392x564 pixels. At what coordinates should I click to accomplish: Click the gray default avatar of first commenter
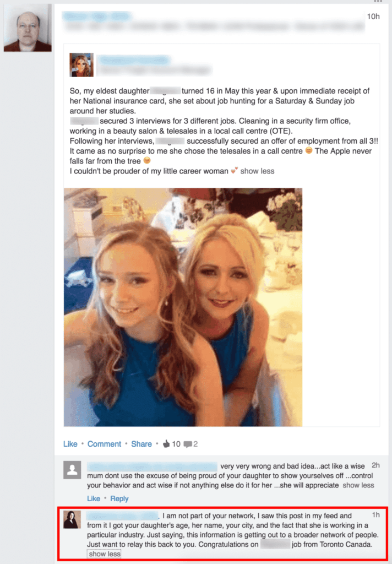tap(72, 470)
